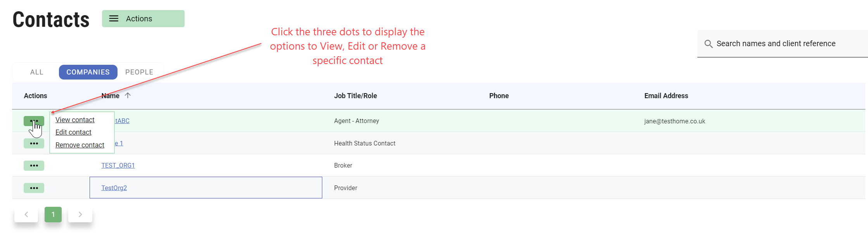868x239 pixels.
Task: Choose Remove contact from popup menu
Action: tap(80, 145)
